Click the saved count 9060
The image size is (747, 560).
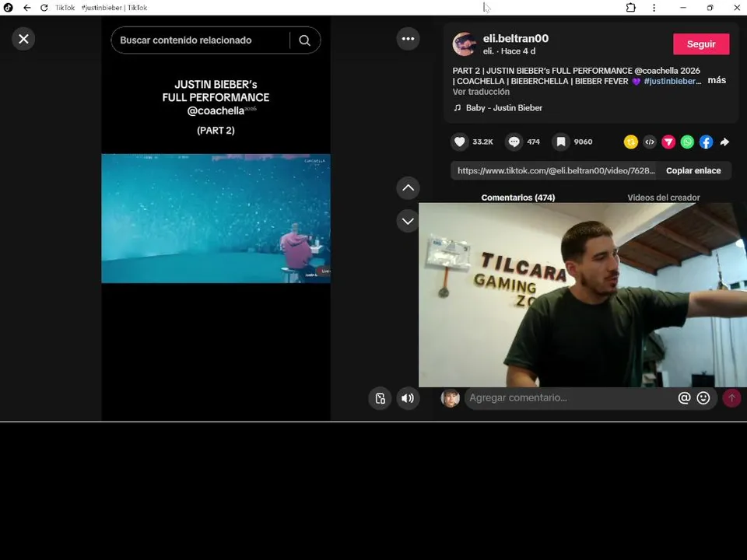pos(583,142)
